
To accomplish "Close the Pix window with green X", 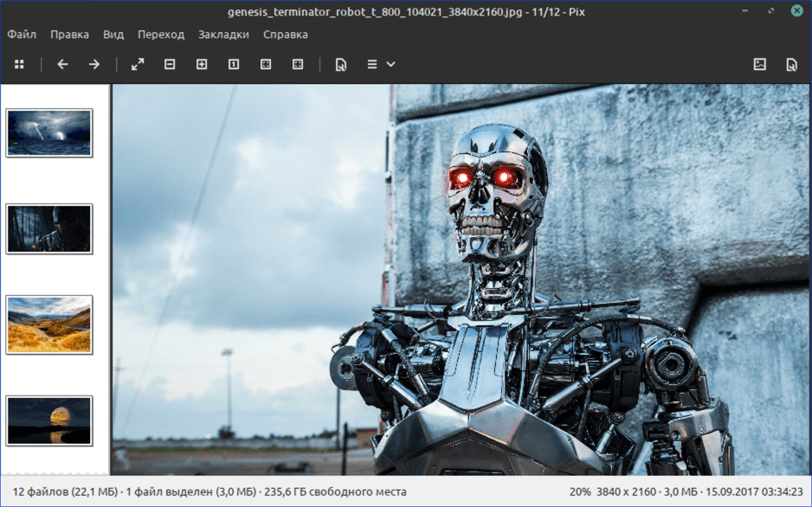I will 797,10.
